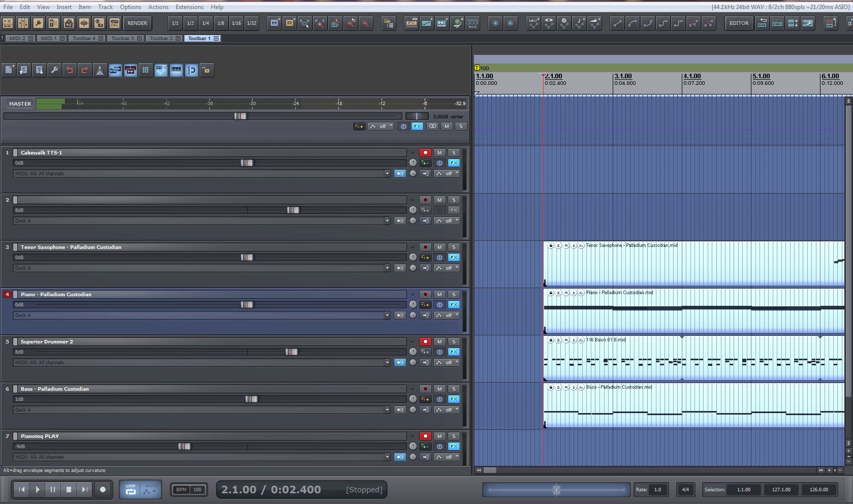Image resolution: width=853 pixels, height=504 pixels.
Task: Select the linear envelope shape icon
Action: [x=617, y=23]
